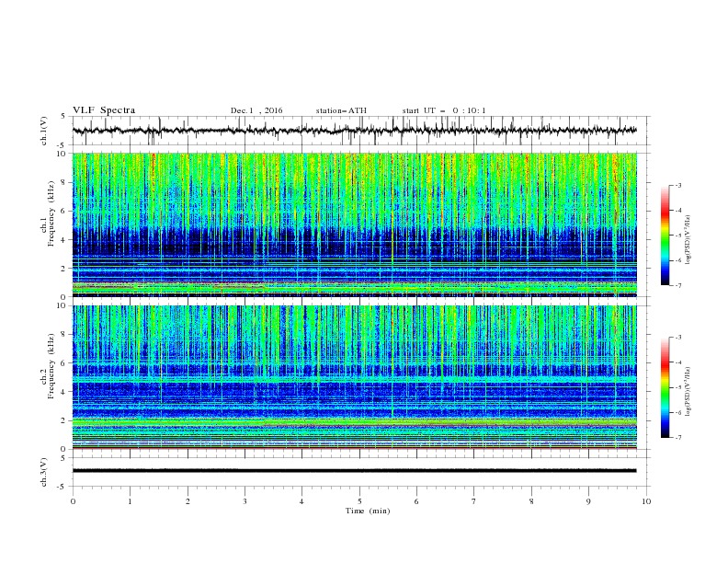Click the "6" kHz tick on ch.1 spectrogram

tap(65, 211)
